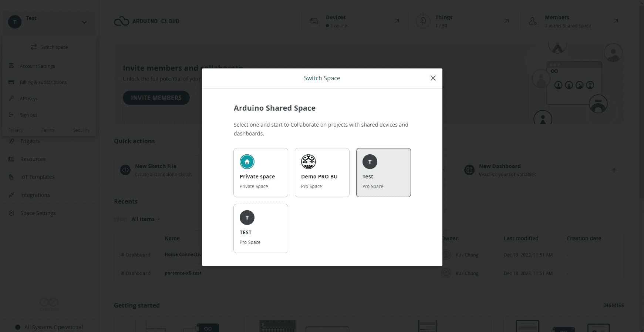Viewport: 644px width, 332px height.
Task: Open Devices arrow link in header
Action: [x=397, y=21]
